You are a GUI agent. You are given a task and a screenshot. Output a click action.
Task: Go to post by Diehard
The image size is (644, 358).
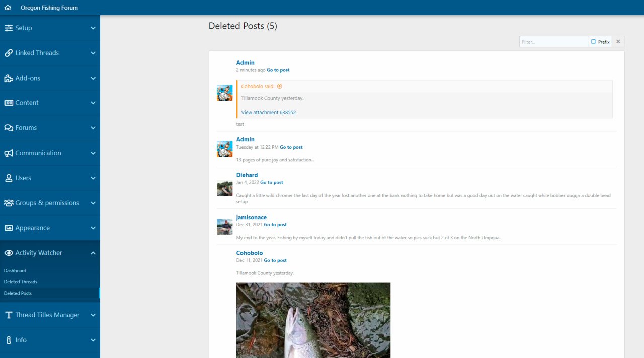272,183
